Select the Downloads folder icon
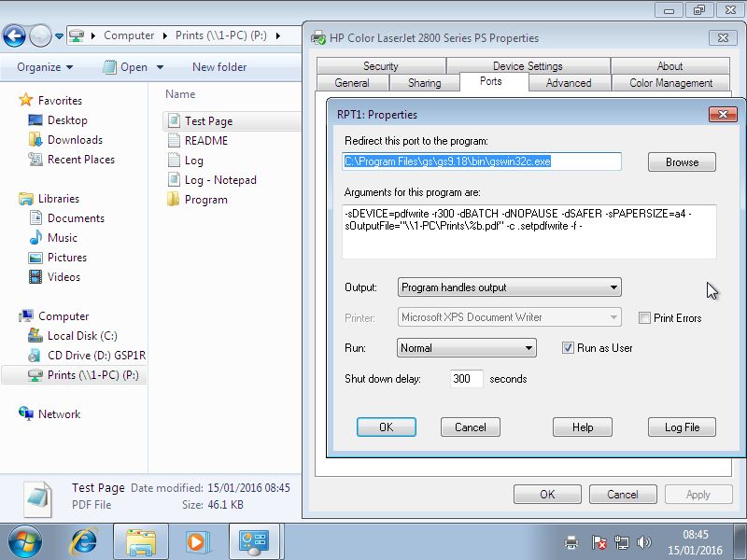The width and height of the screenshot is (747, 560). coord(35,139)
